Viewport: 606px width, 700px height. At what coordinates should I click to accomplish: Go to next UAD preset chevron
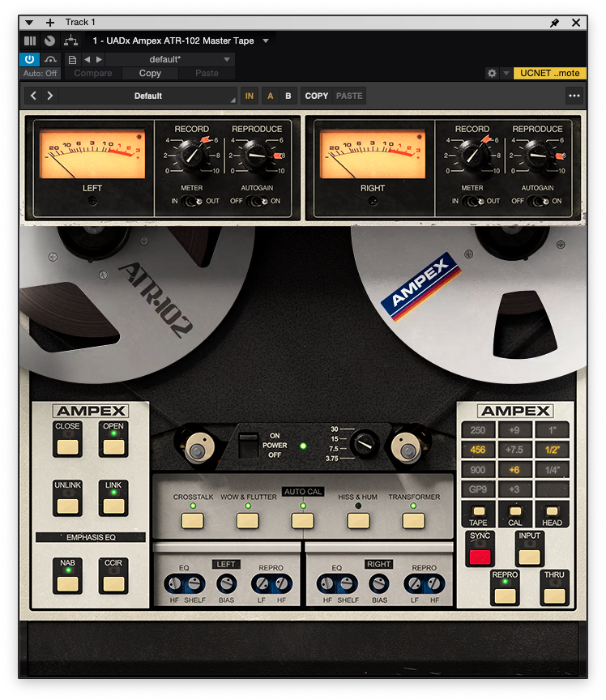pyautogui.click(x=50, y=96)
